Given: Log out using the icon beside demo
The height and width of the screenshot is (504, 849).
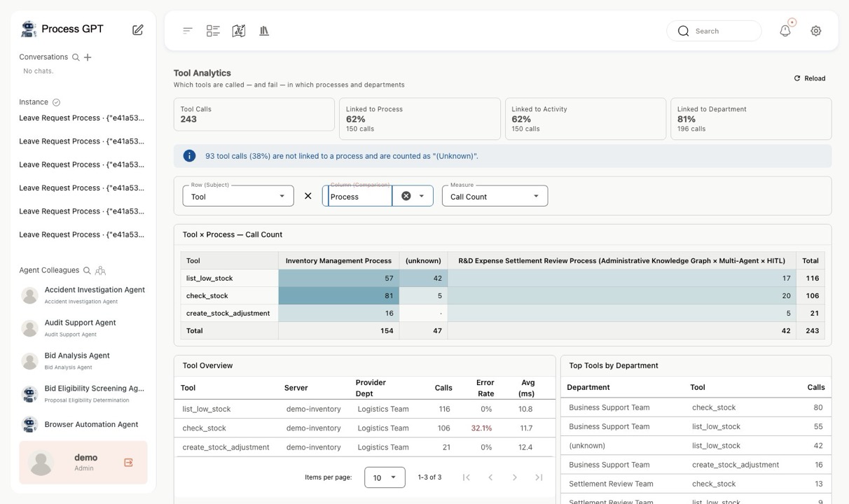Looking at the screenshot, I should click(128, 463).
